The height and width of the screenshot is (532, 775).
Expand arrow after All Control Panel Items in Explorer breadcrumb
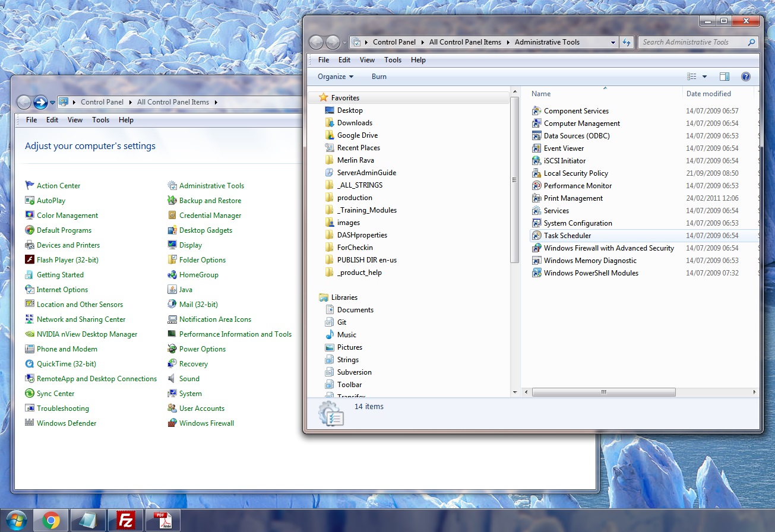coord(508,42)
